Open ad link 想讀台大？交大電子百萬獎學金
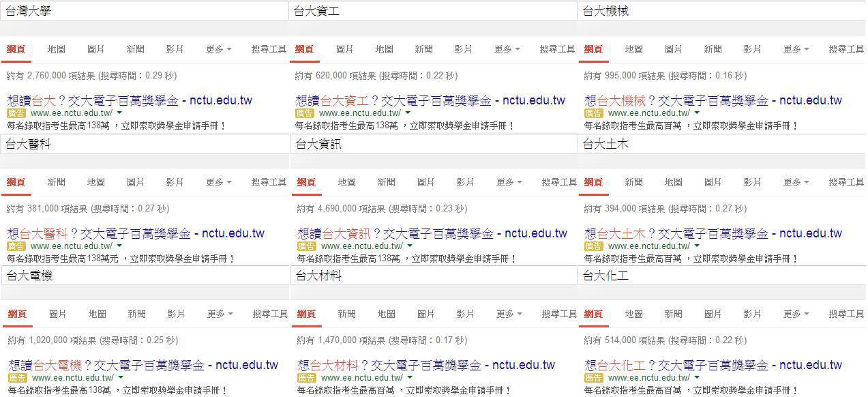 [130, 100]
